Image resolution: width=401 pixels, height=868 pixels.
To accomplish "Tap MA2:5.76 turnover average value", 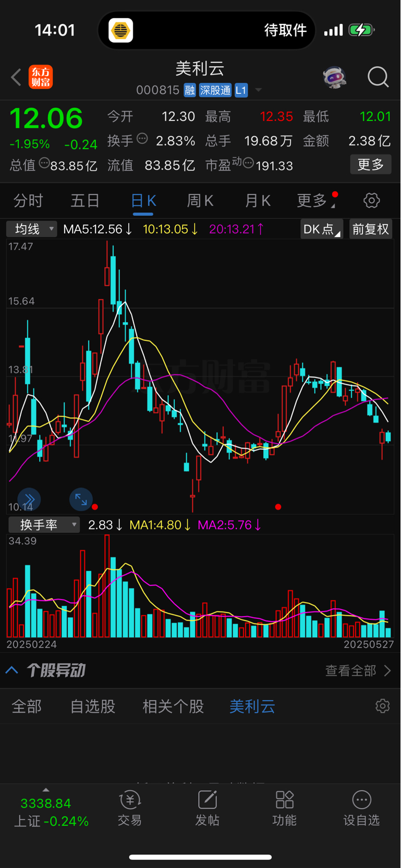I will (229, 524).
